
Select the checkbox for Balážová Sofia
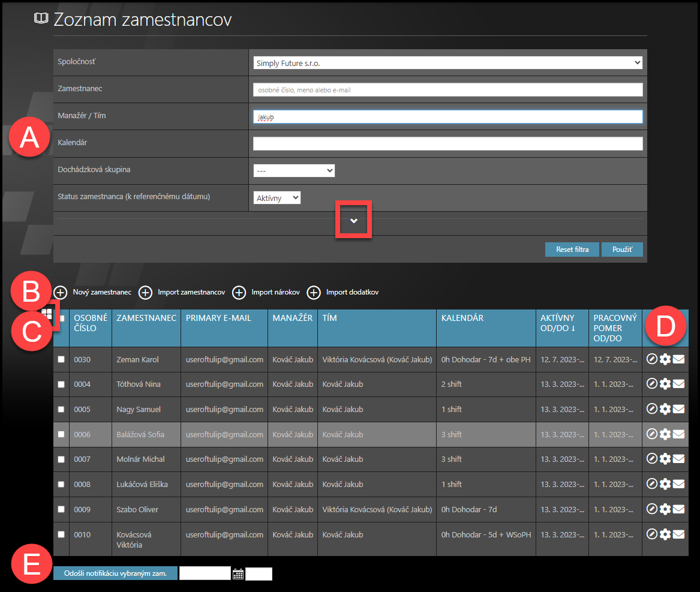(61, 434)
